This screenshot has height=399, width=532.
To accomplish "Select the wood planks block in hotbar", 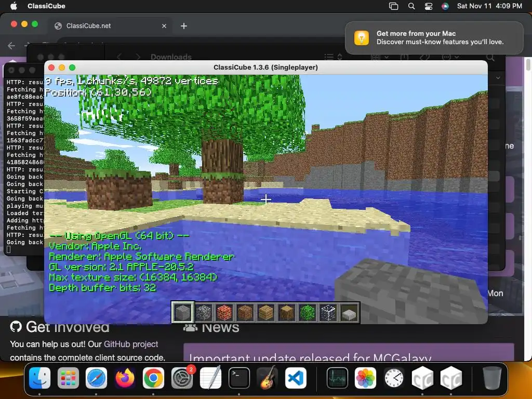I will tap(265, 312).
